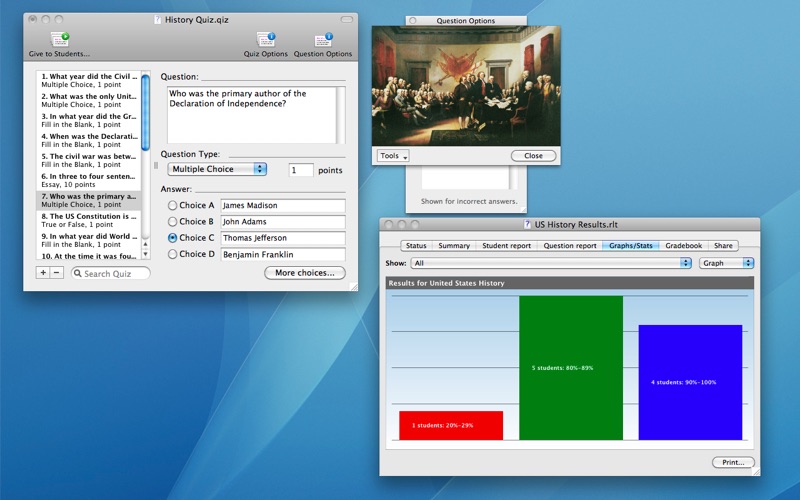Select question 8 'The US Constitution is'
800x500 pixels.
89,220
